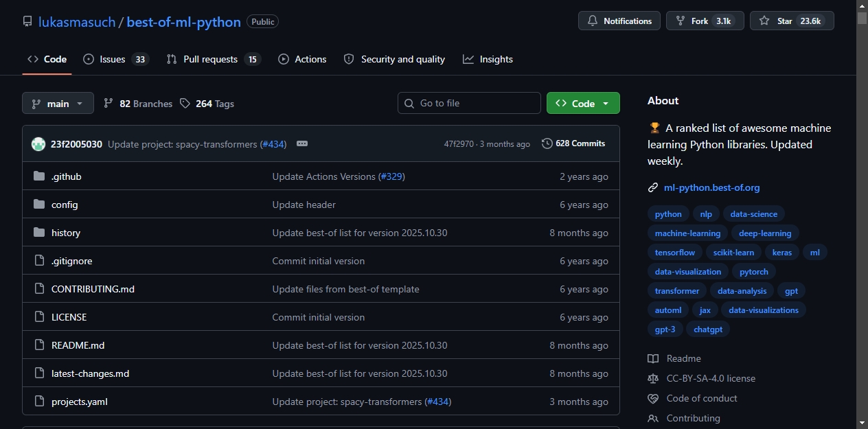This screenshot has width=868, height=429.
Task: Open best-of-ml-python repository link
Action: [x=184, y=21]
